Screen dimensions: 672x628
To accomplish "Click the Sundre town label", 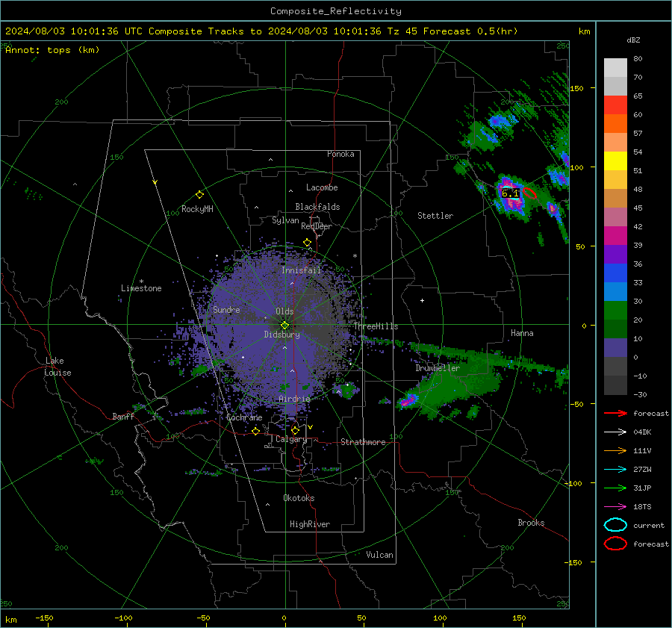I will (x=226, y=309).
